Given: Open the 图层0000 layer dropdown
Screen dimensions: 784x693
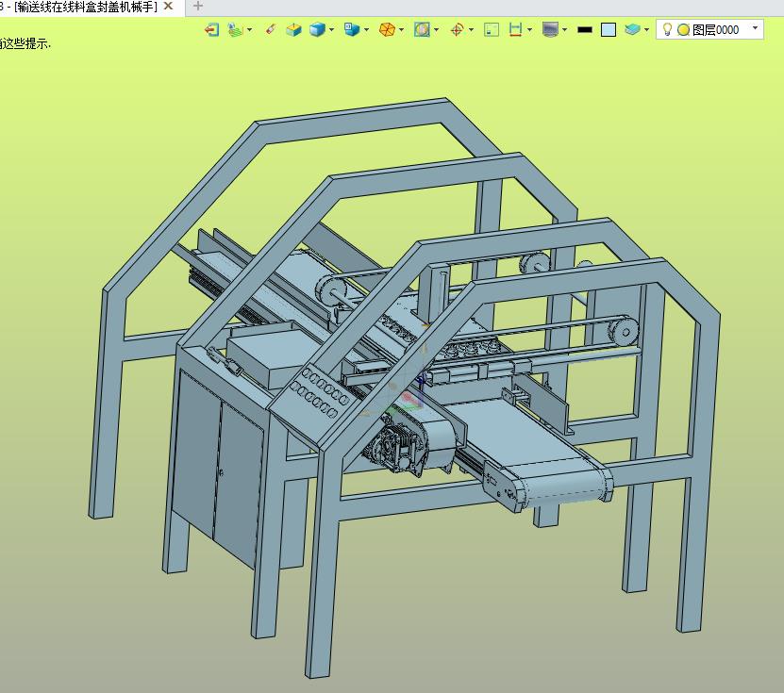Looking at the screenshot, I should click(755, 28).
